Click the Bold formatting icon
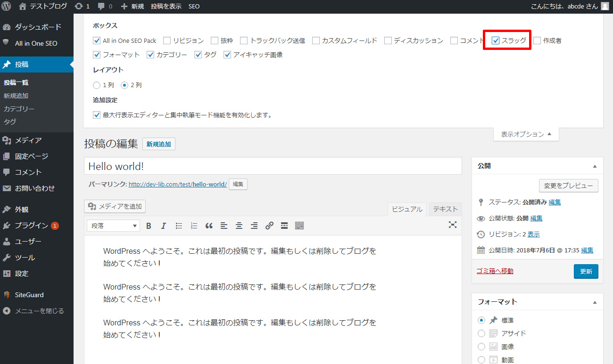Screen dimensions: 613x364 pyautogui.click(x=149, y=226)
